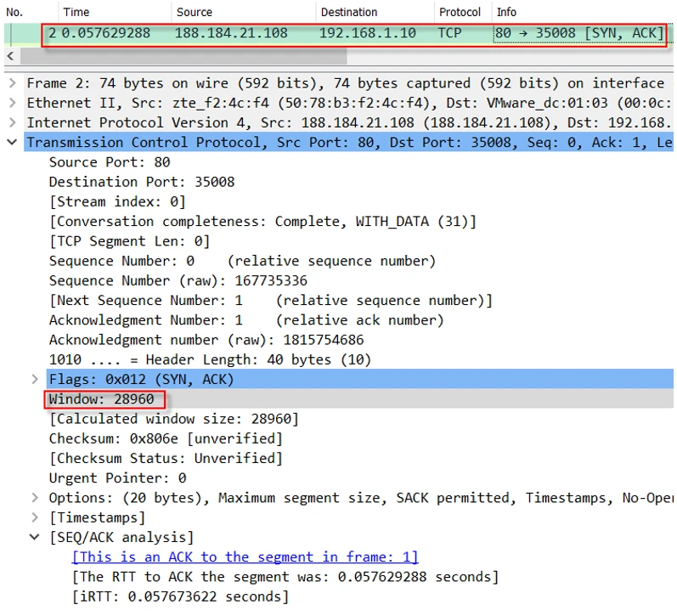This screenshot has height=616, width=677.
Task: Expand Internet Protocol Version 4 details
Action: pos(11,122)
